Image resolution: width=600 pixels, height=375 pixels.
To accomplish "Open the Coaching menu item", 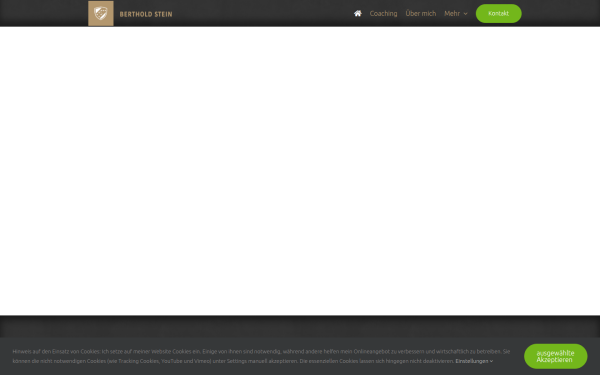I will tap(383, 13).
